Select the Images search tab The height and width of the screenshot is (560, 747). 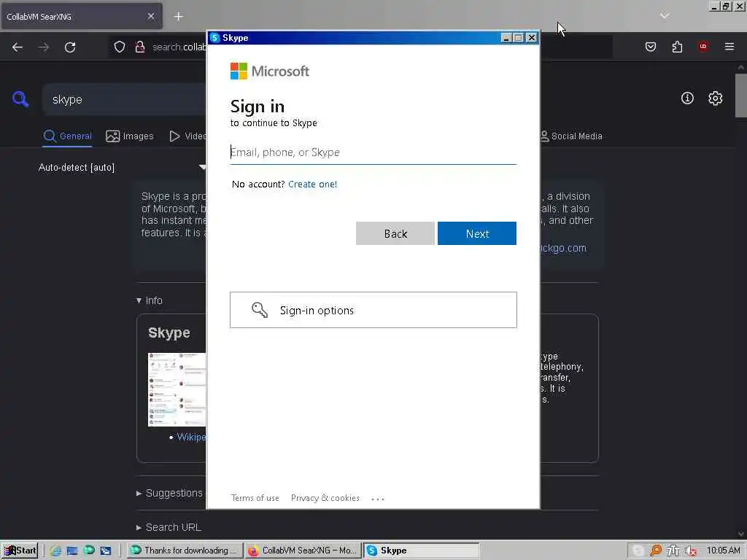point(130,136)
